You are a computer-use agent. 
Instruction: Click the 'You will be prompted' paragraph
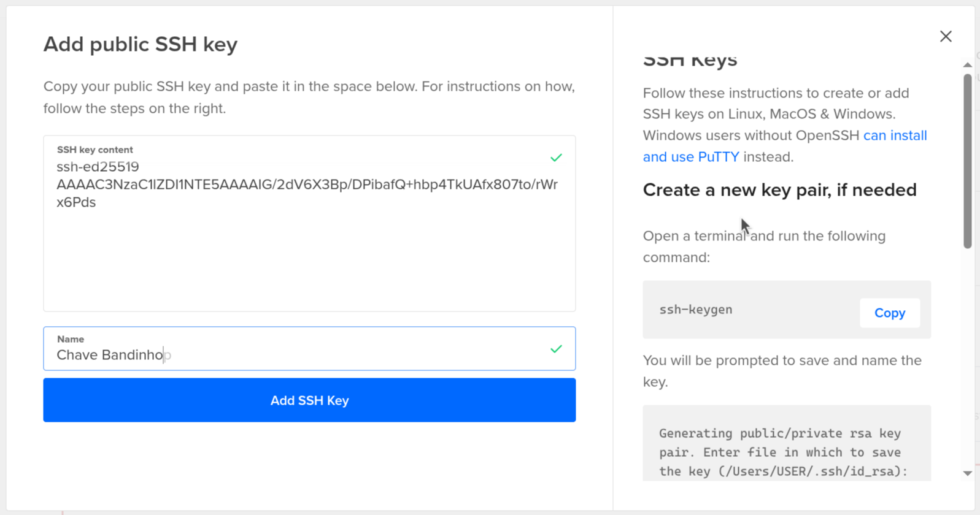click(x=782, y=370)
